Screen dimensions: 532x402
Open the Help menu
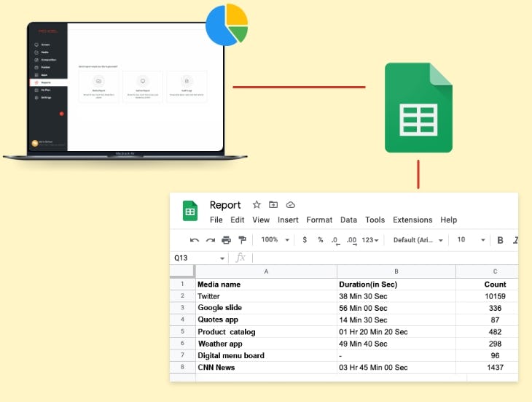[448, 220]
